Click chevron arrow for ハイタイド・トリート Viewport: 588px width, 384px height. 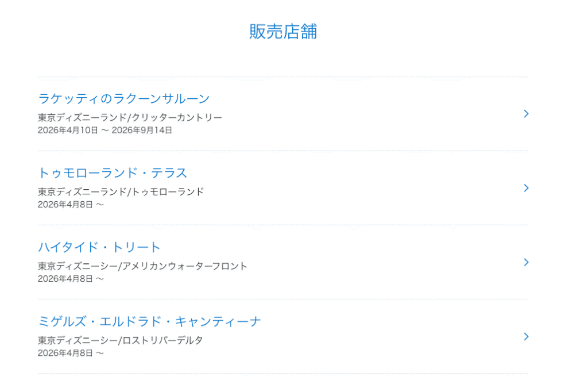(x=526, y=262)
